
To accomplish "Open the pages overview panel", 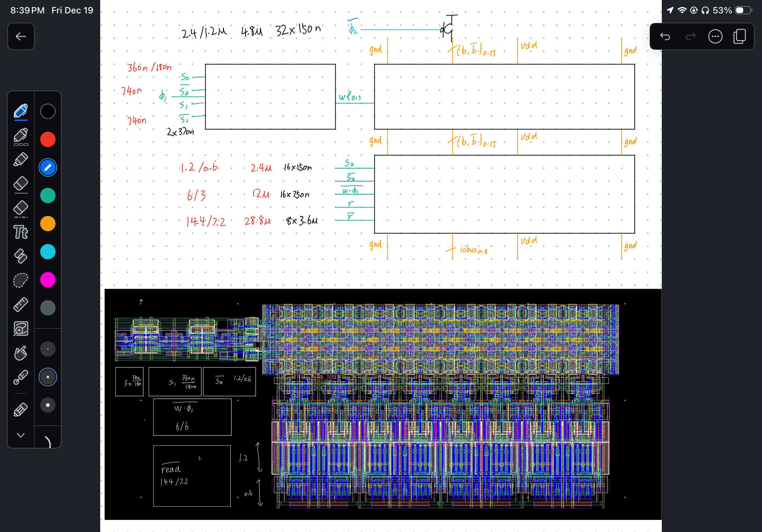I will pyautogui.click(x=739, y=36).
